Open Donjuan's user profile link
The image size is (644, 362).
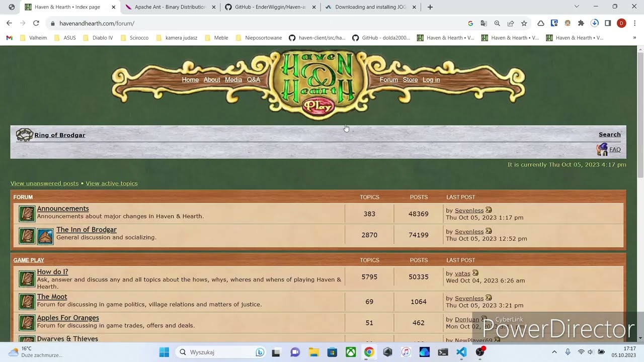tap(467, 319)
